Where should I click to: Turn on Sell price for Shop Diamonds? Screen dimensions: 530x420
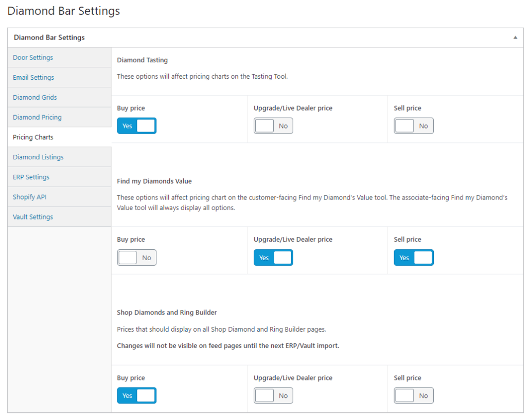[x=414, y=396]
